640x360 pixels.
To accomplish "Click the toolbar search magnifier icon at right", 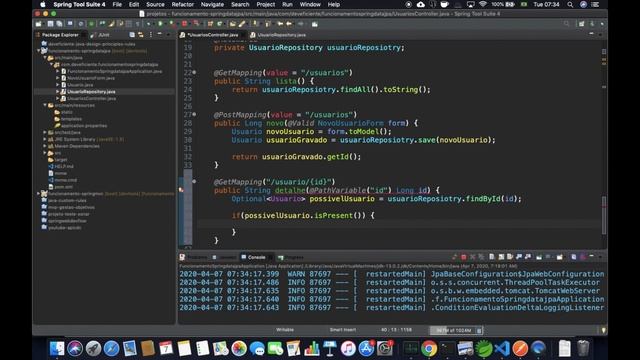I will pos(567,24).
